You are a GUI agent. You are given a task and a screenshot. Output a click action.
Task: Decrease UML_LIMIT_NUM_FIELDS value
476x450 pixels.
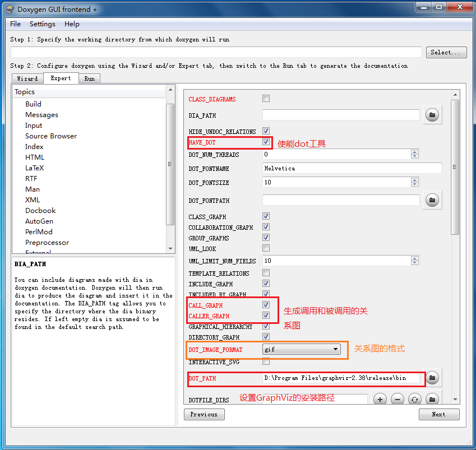(x=415, y=262)
